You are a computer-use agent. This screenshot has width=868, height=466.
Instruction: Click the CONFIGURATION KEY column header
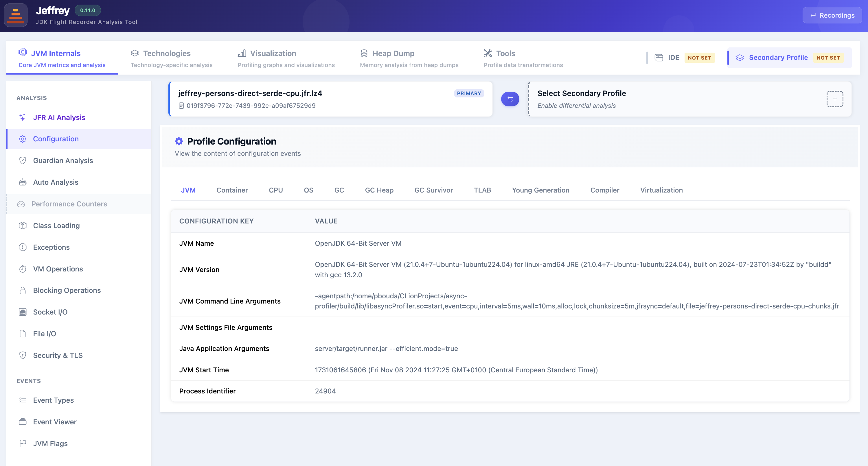pos(216,221)
